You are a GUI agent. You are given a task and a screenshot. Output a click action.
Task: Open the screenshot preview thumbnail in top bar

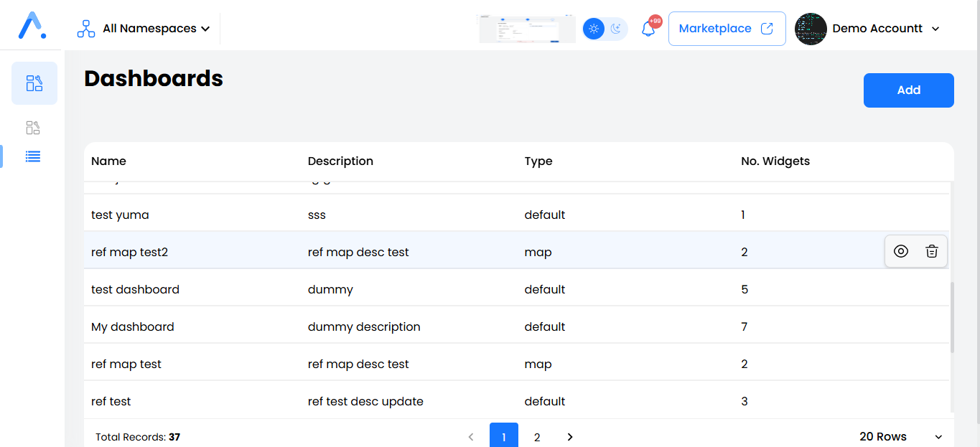pyautogui.click(x=526, y=28)
